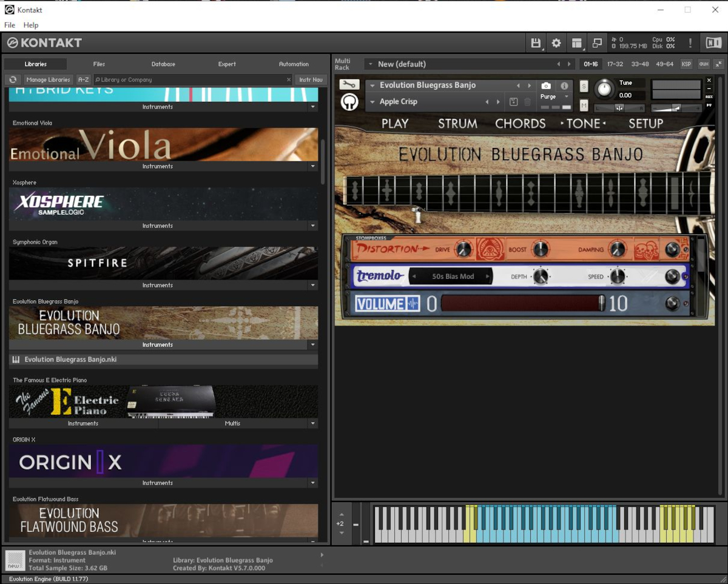Expand Symphonic Organ library options arrow
This screenshot has height=584, width=728.
coord(313,285)
